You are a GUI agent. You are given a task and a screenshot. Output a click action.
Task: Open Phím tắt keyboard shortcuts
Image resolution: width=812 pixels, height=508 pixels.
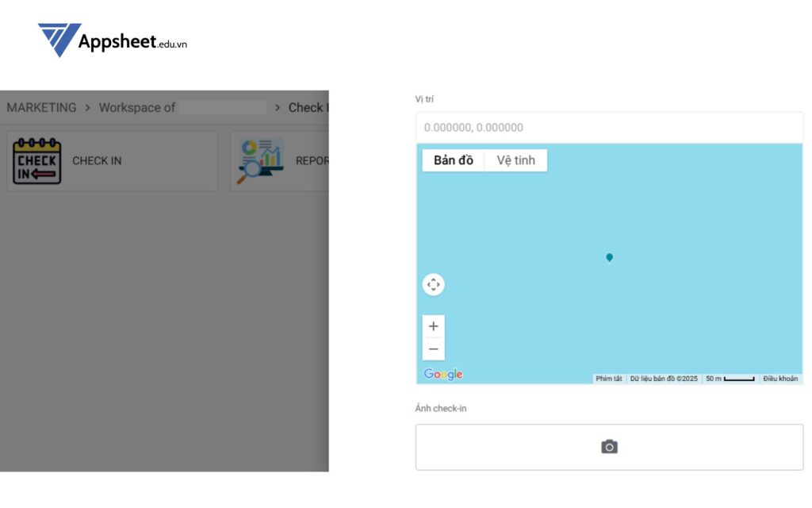[609, 379]
